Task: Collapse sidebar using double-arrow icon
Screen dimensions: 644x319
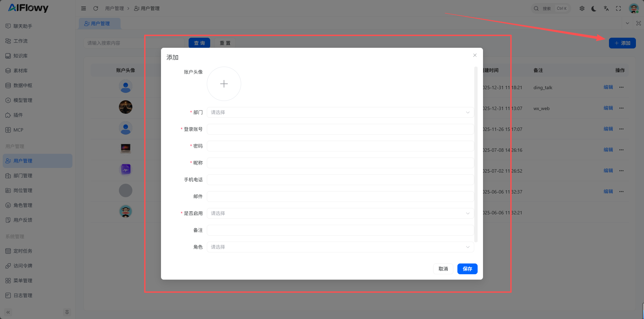Action: [x=8, y=312]
